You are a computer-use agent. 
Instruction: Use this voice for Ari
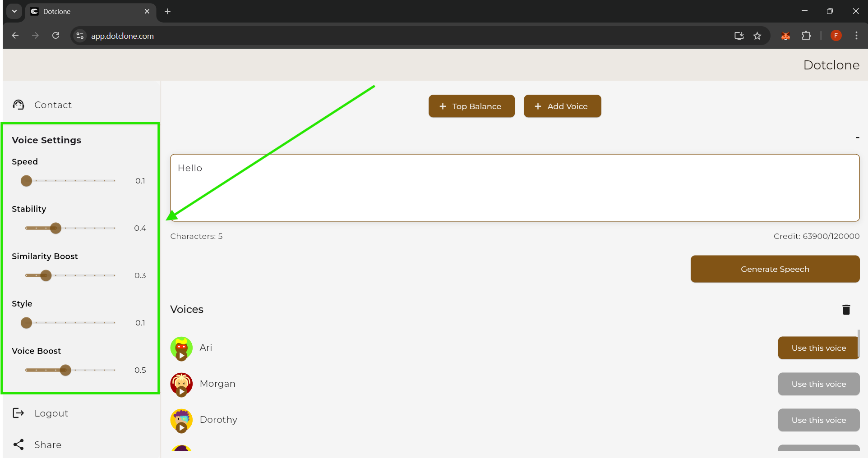pyautogui.click(x=818, y=348)
